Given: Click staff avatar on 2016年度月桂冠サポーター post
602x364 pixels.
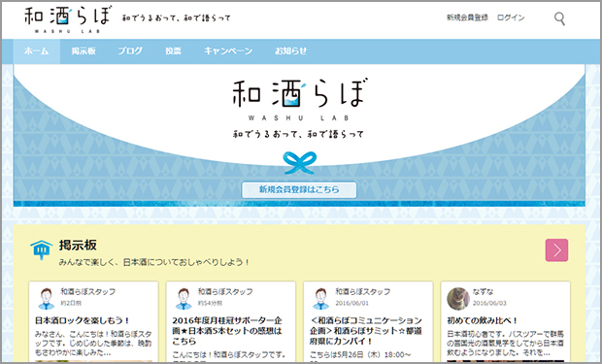Looking at the screenshot, I should point(184,298).
